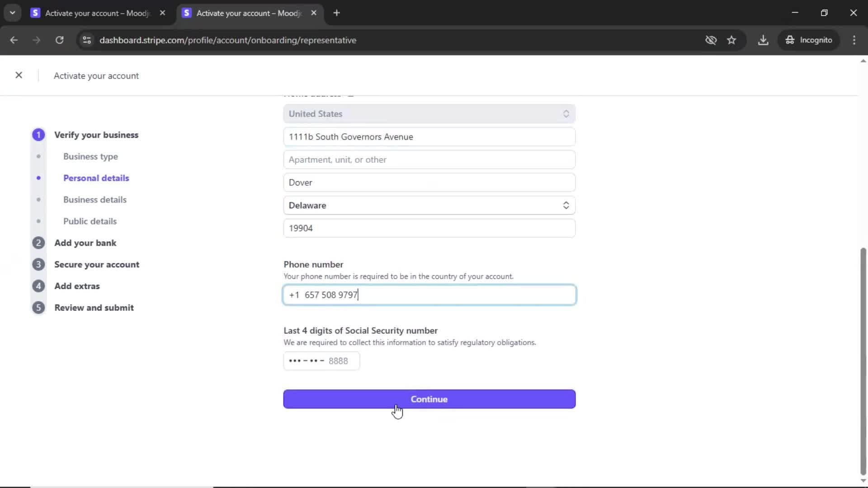Click the page's vertical scrollbar

[x=863, y=361]
